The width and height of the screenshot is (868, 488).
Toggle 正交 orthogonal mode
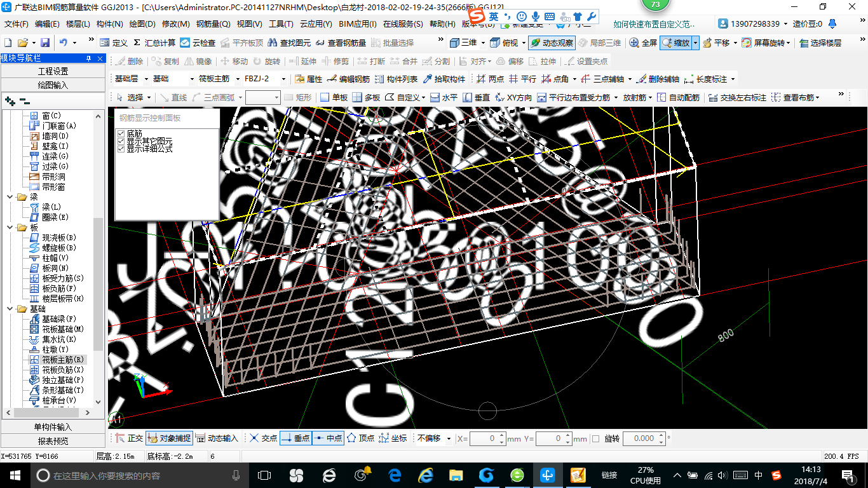click(129, 438)
